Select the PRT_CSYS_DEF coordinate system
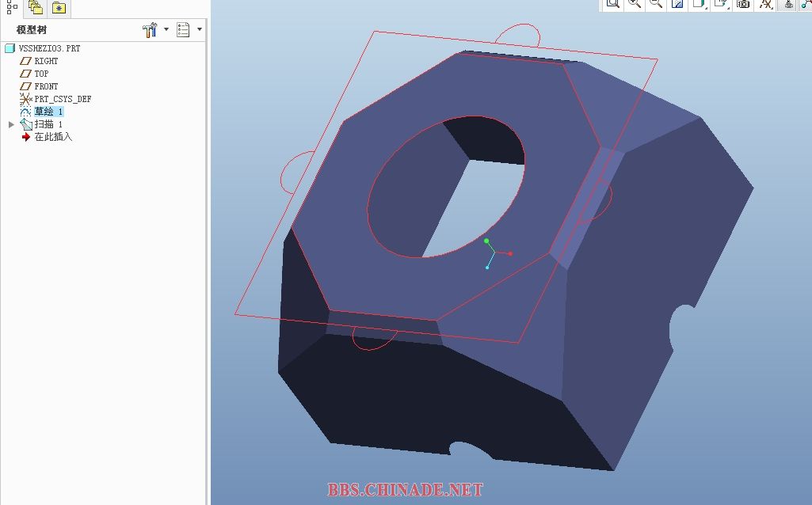Screen dimensions: 812x505 coord(62,99)
